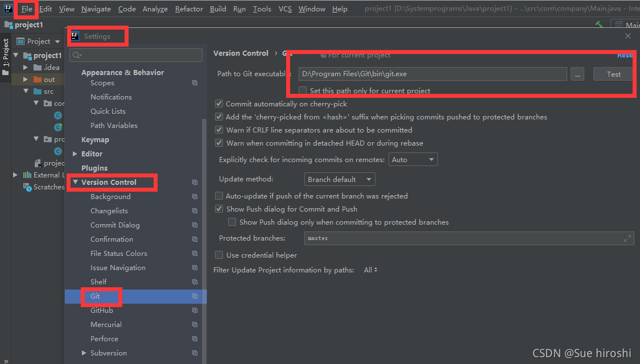Click the Protected branches field
The width and height of the screenshot is (640, 364).
[x=469, y=238]
